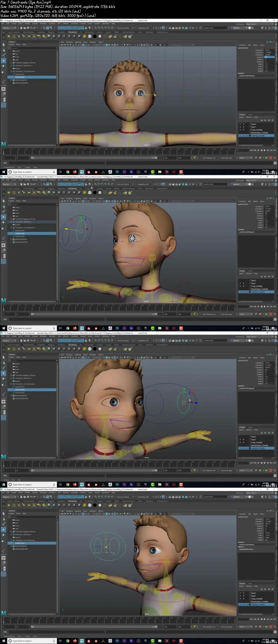In top frame, expand Character1_Reference in Outliner
278x644 pixels.
[11, 66]
